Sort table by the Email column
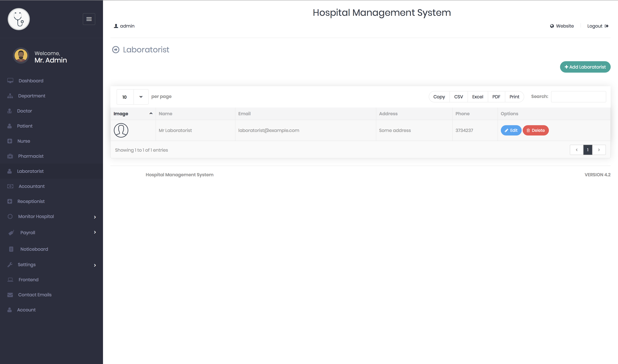 pyautogui.click(x=306, y=114)
